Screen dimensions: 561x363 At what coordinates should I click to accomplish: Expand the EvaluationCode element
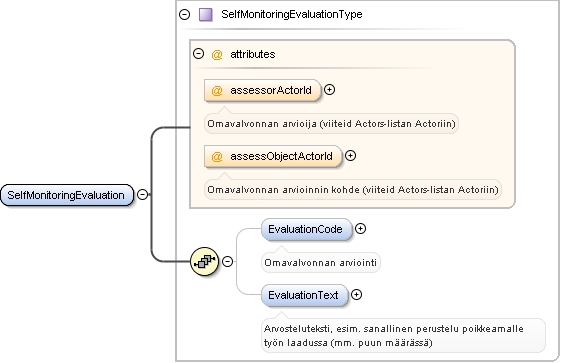point(360,229)
